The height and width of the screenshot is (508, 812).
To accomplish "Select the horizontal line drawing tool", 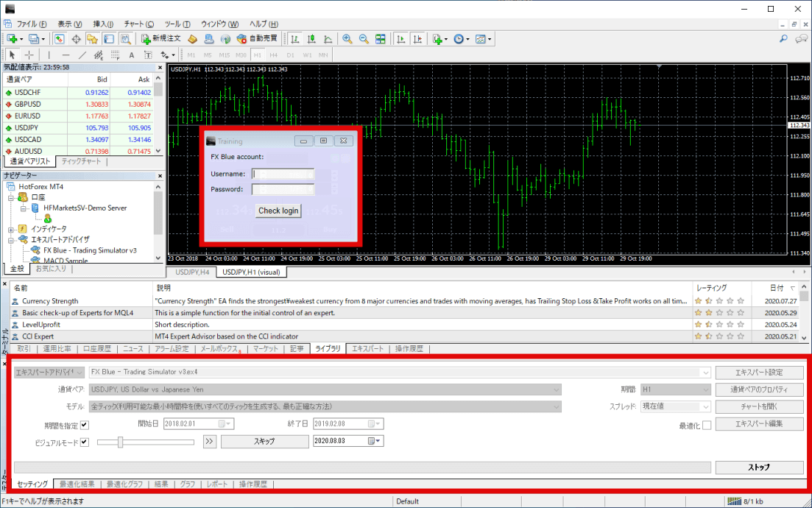I will pyautogui.click(x=66, y=55).
